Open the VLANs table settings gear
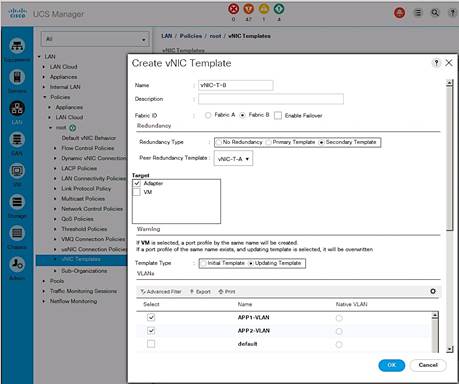Screen dimensions: 459x384 [x=433, y=291]
